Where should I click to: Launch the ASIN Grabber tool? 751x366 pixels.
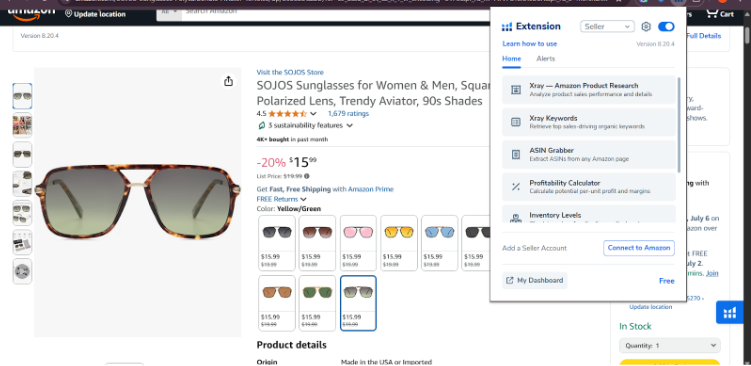pyautogui.click(x=589, y=154)
